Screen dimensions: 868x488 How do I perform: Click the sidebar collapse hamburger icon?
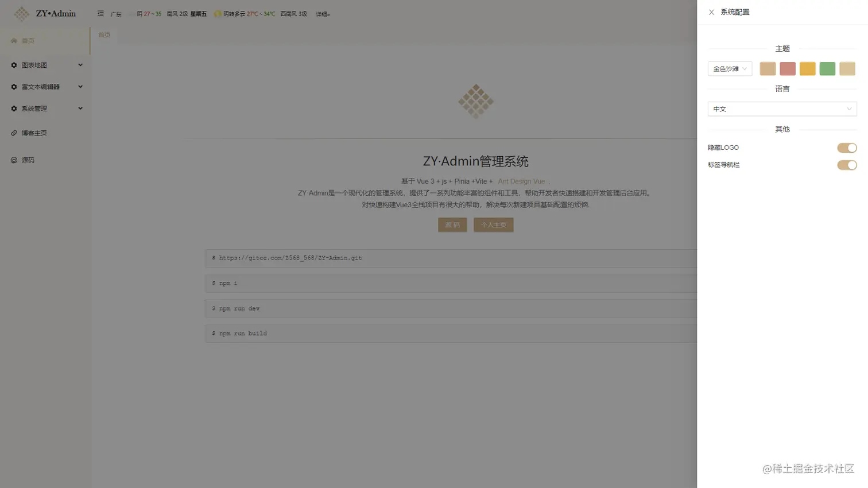coord(100,13)
